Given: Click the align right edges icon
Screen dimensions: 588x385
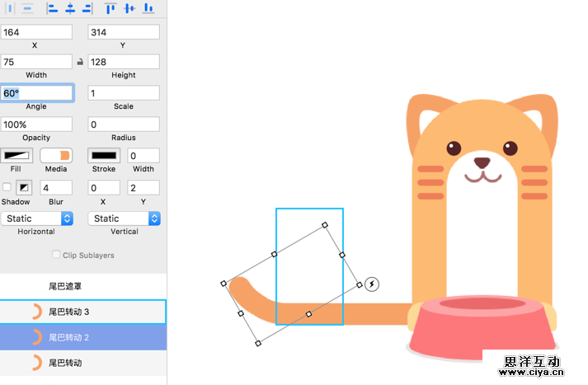Looking at the screenshot, I should (87, 8).
